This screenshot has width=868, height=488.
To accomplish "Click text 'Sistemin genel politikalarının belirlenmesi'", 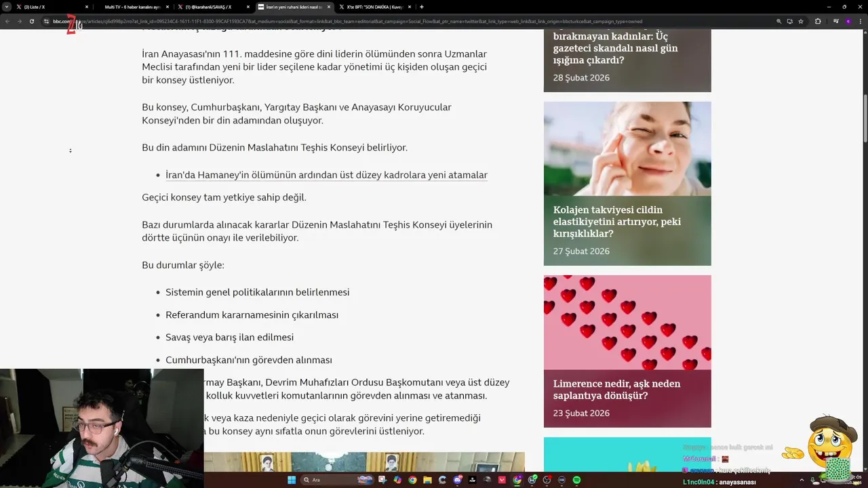I will [258, 292].
